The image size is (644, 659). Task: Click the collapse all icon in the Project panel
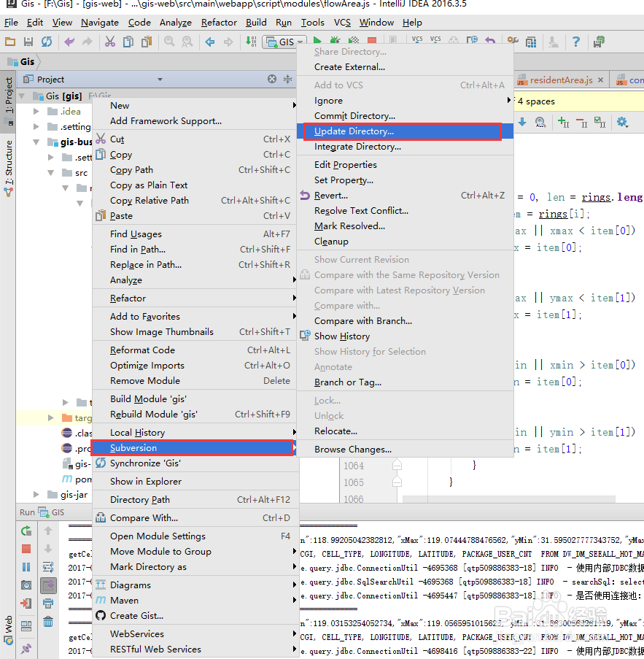(288, 79)
